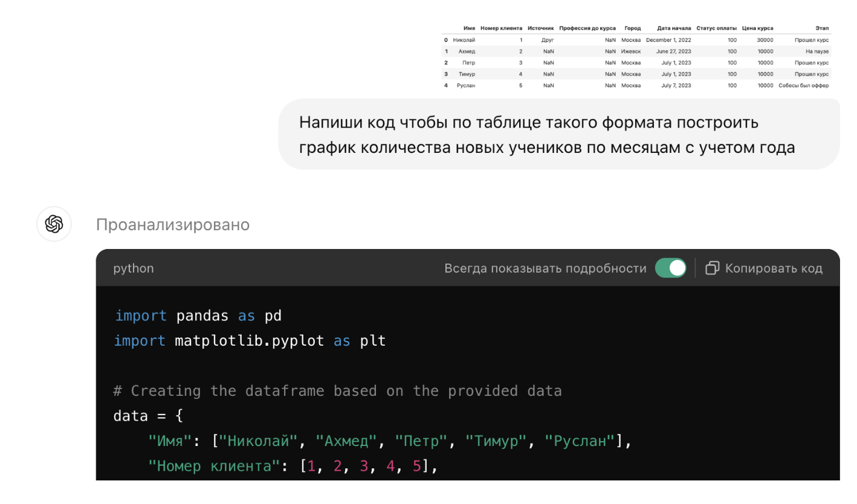Click the "Копировать код" button label
The height and width of the screenshot is (504, 857).
pos(774,268)
